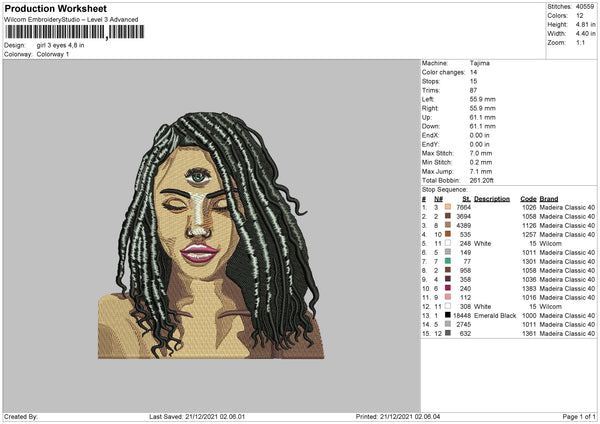Viewport: 600px width, 424px height.
Task: Click the Height value 4.81 in
Action: pos(585,24)
